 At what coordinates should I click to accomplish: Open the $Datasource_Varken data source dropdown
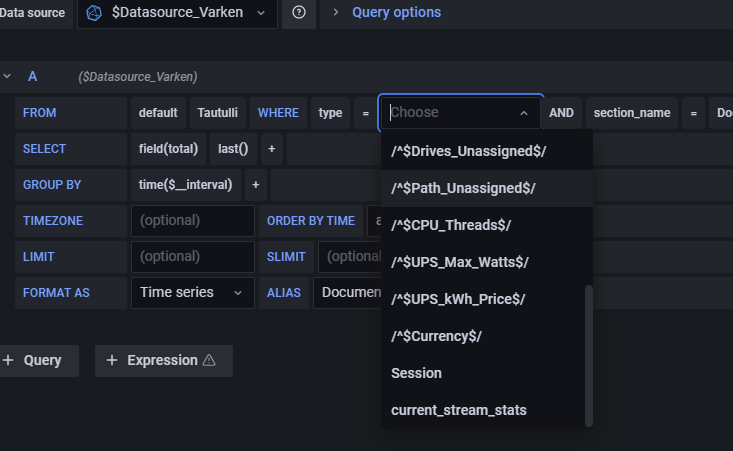pos(177,13)
